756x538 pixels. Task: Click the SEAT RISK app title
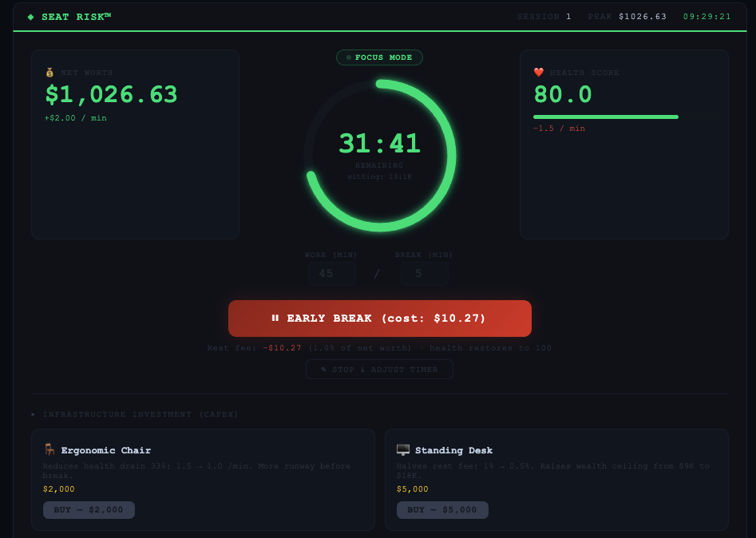pyautogui.click(x=76, y=17)
